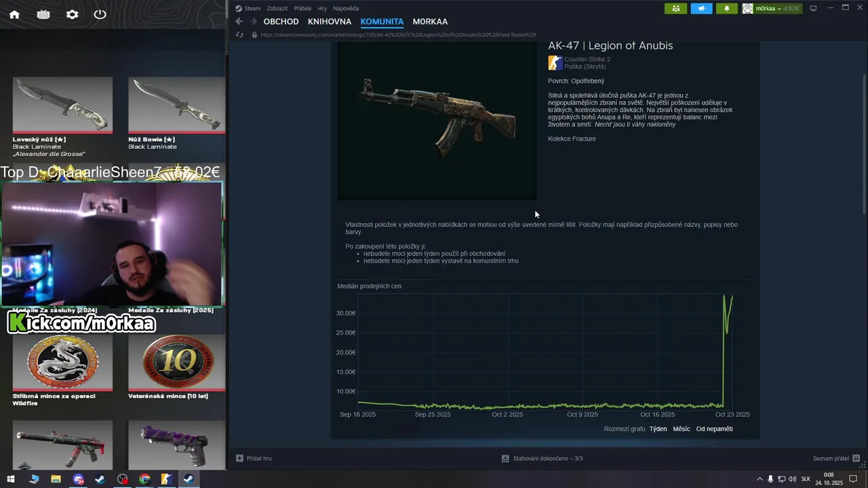Select the Lovecký nůž Black Laminate item

pos(62,117)
